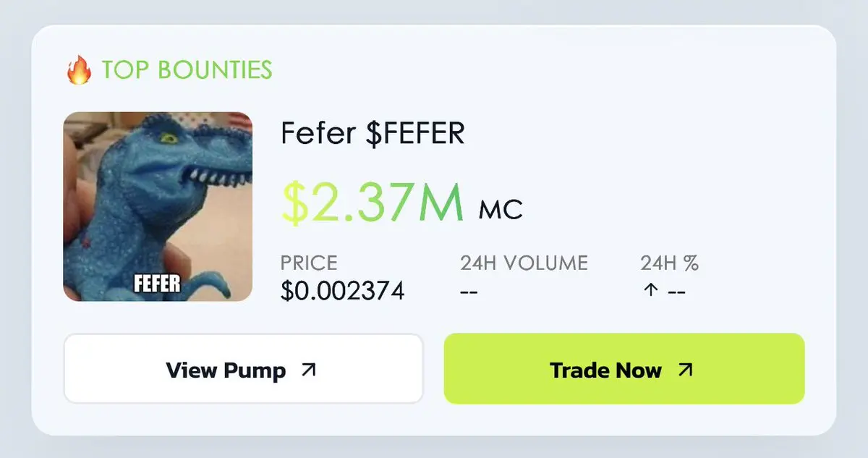Screen dimensions: 868x458
Task: Click the arrow icon inside Trade Now
Action: tap(685, 370)
